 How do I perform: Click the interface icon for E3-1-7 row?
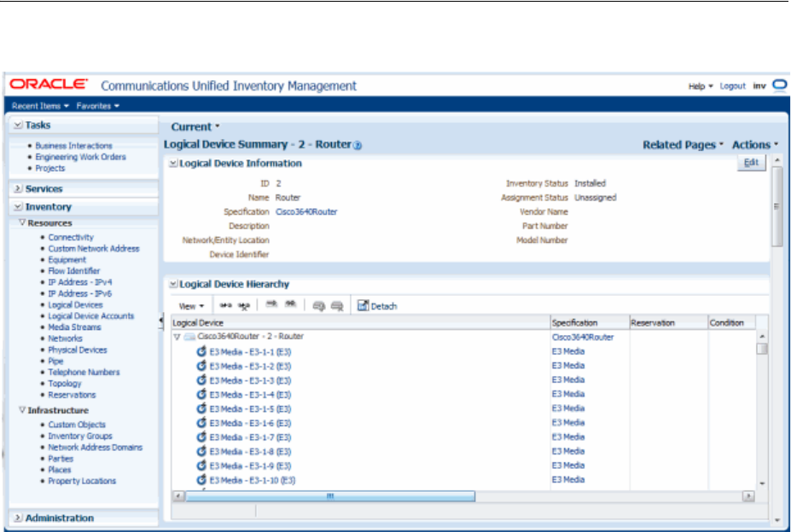point(201,437)
